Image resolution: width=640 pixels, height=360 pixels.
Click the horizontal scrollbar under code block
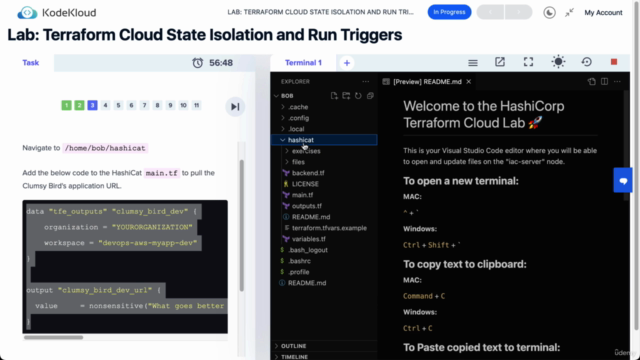(53, 337)
